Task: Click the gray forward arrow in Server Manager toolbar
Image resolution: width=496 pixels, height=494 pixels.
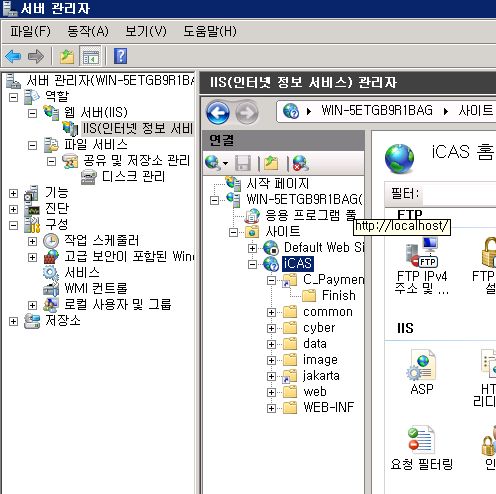Action: click(x=36, y=56)
